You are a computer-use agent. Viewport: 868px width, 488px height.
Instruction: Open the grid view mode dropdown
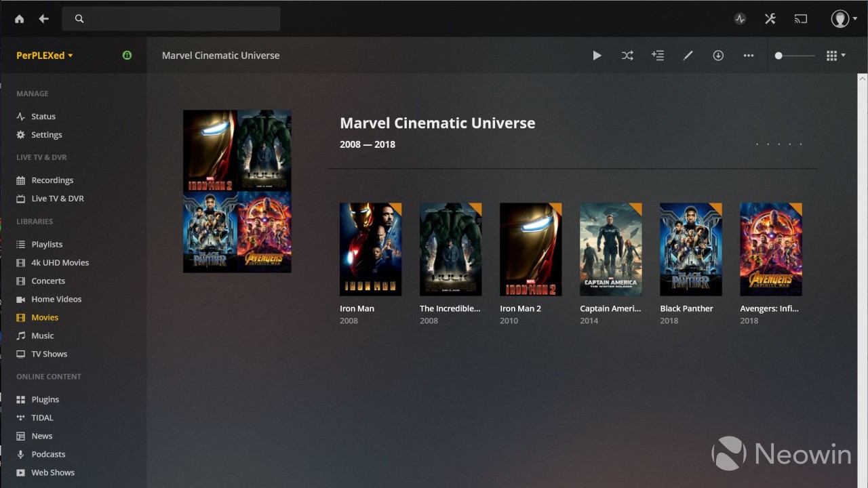(836, 56)
